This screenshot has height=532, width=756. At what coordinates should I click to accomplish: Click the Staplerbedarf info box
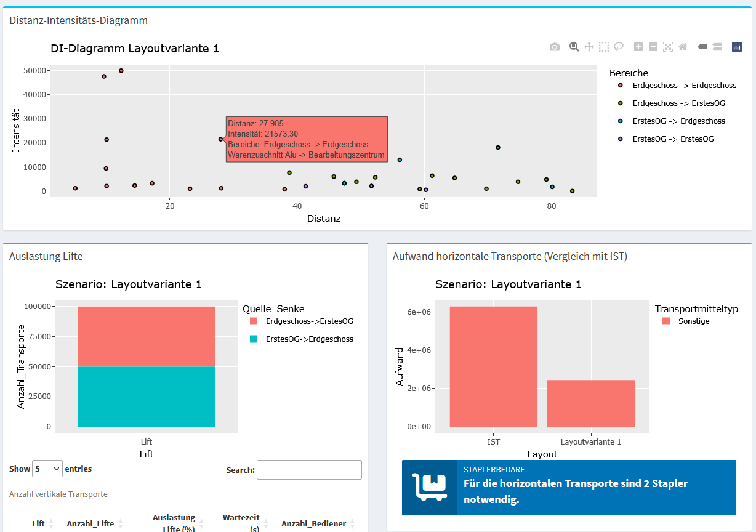pyautogui.click(x=569, y=488)
